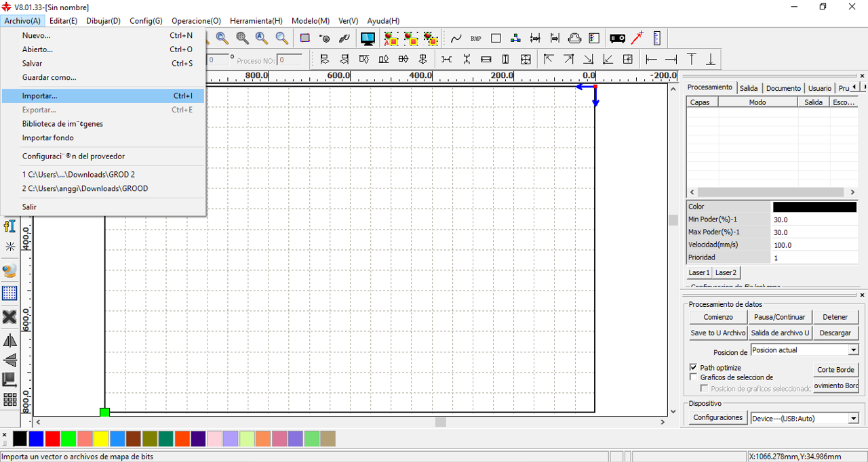Click the printer-shaped output toolbar icon
Screen dimensions: 868x462
574,39
